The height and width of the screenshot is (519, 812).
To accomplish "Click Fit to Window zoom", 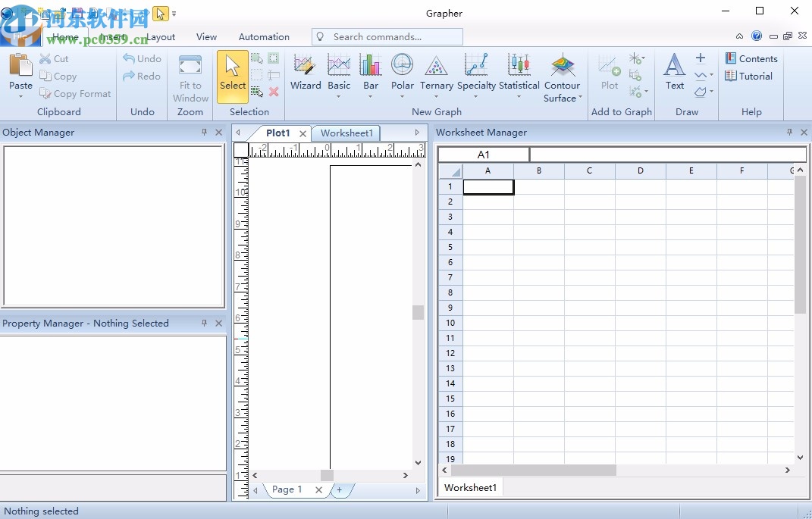I will (190, 76).
